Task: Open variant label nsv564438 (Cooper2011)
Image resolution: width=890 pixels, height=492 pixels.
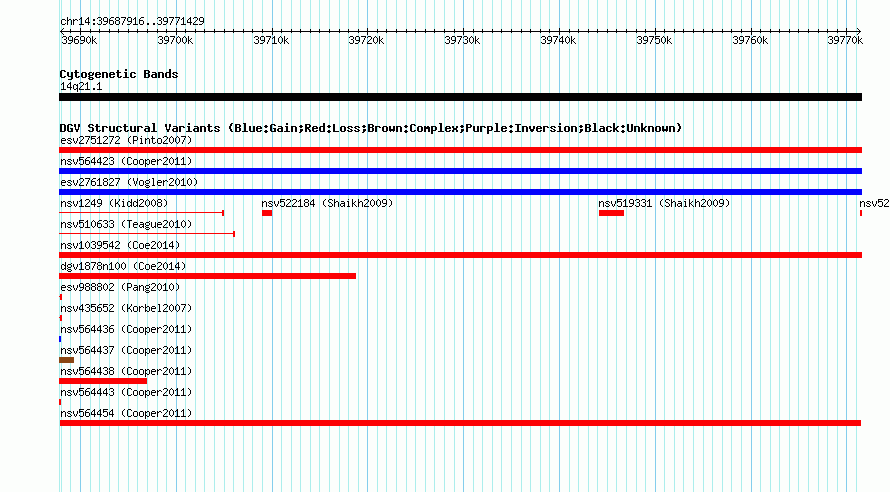Action: click(126, 371)
